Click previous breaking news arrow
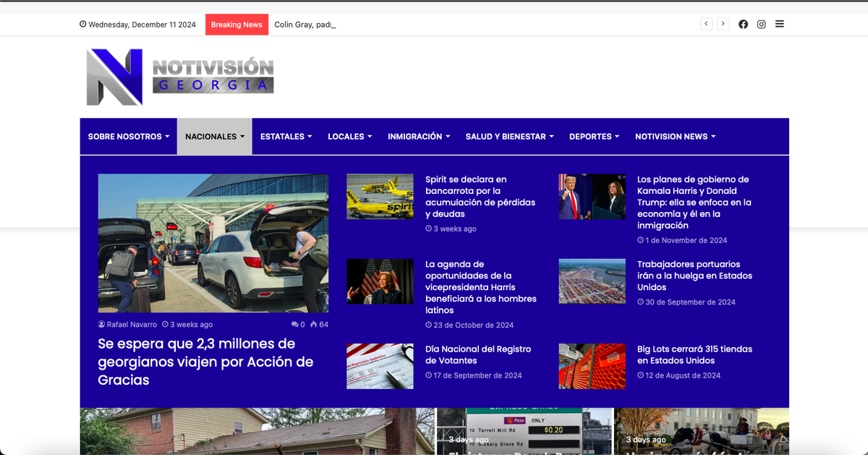Viewport: 868px width, 455px height. tap(706, 25)
